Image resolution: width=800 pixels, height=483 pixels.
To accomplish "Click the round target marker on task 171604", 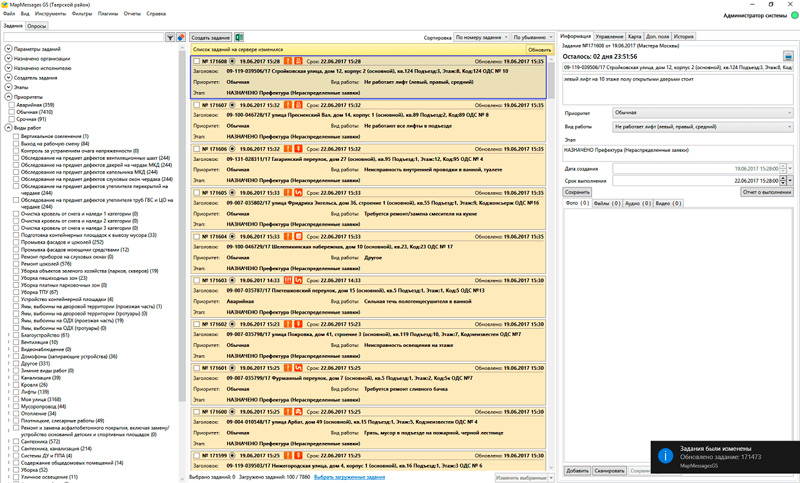I will (232, 237).
